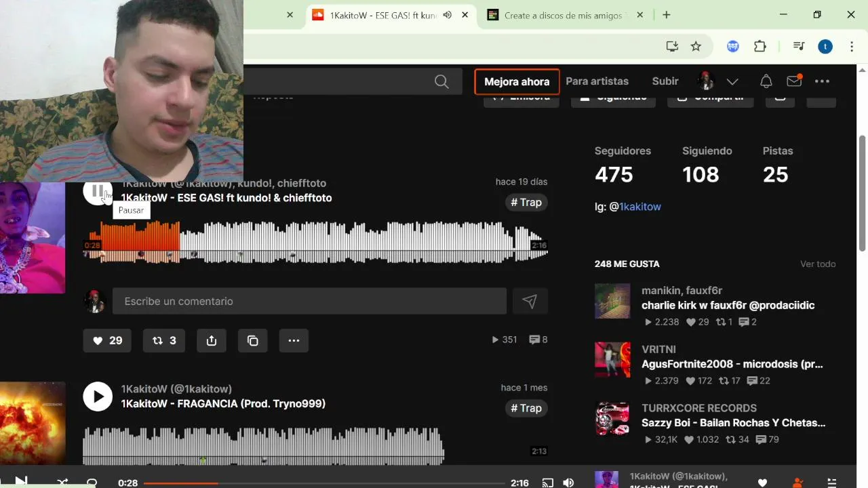Open the messages envelope icon
Viewport: 868px width, 488px height.
click(x=794, y=81)
